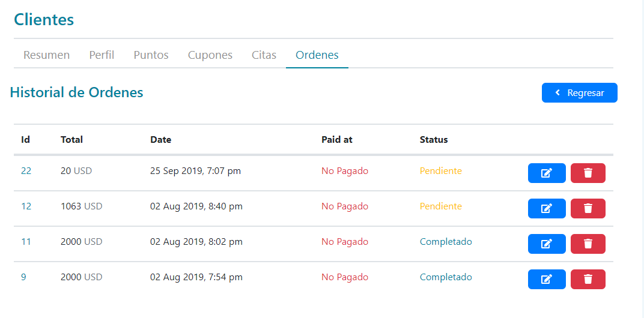Open order Id 12 link

[26, 206]
